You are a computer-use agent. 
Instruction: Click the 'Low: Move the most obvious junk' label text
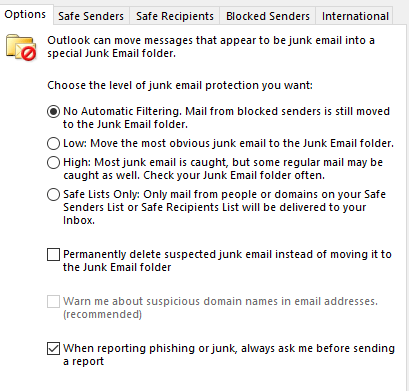coord(228,143)
